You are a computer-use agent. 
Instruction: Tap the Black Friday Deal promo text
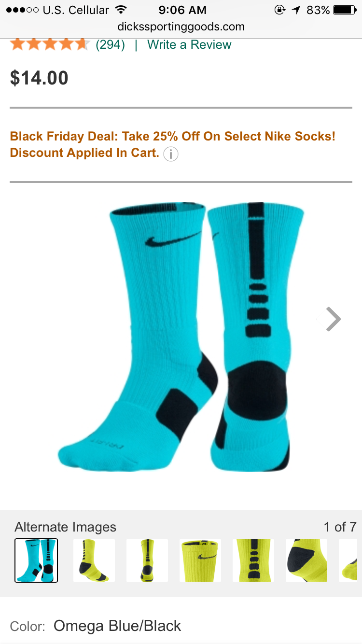(x=173, y=144)
